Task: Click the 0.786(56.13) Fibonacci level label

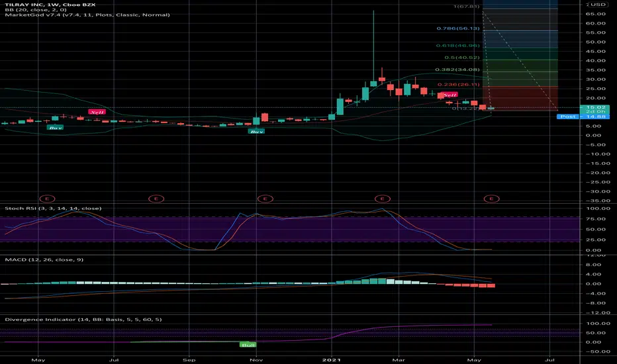Action: pyautogui.click(x=458, y=28)
